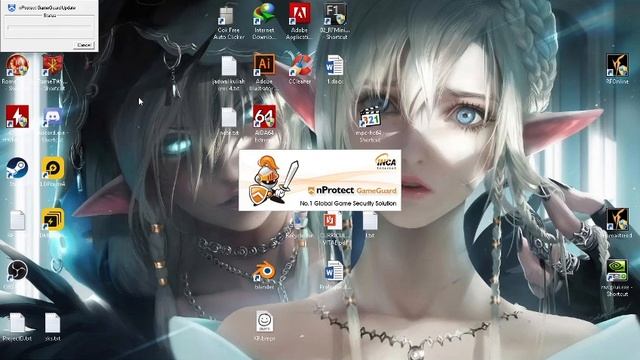Viewport: 640px width, 360px height.
Task: Cancel the nProtect GameGuard update
Action: pos(84,45)
